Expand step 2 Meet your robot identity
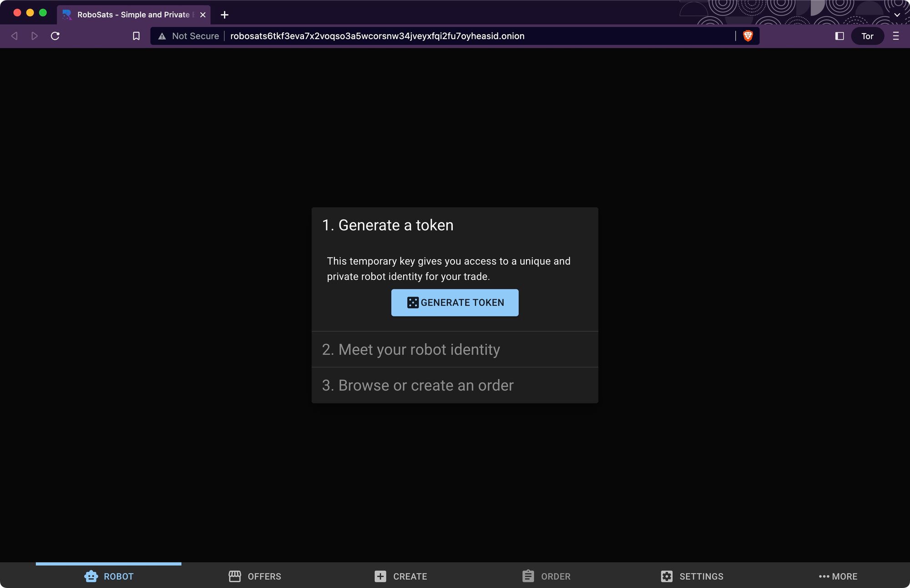910x588 pixels. (x=455, y=349)
